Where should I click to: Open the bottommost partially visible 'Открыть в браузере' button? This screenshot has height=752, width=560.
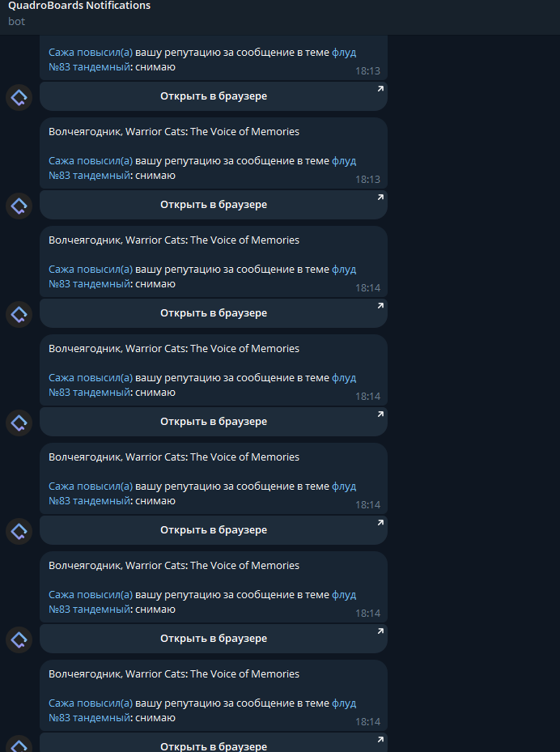click(214, 742)
